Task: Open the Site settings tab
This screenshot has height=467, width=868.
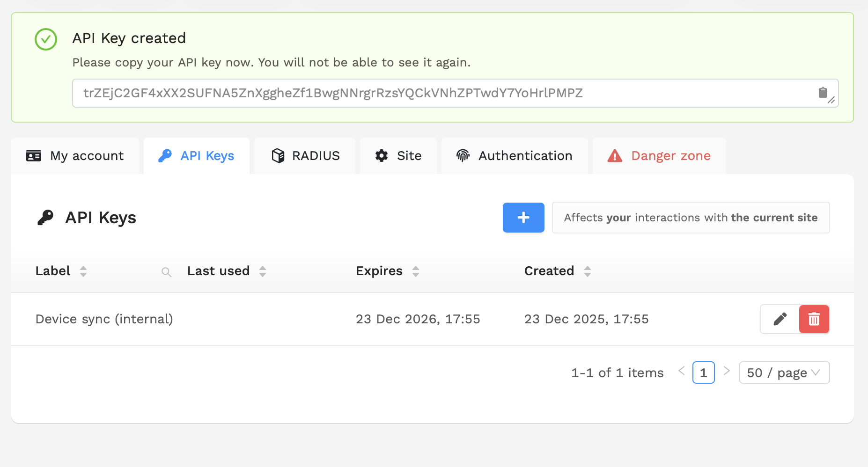Action: [398, 156]
